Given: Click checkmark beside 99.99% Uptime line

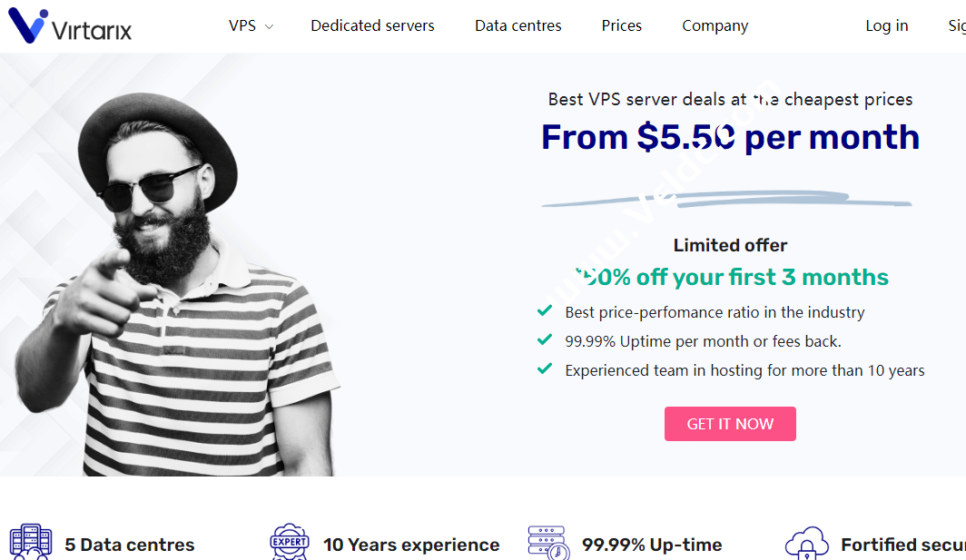Looking at the screenshot, I should pos(545,340).
